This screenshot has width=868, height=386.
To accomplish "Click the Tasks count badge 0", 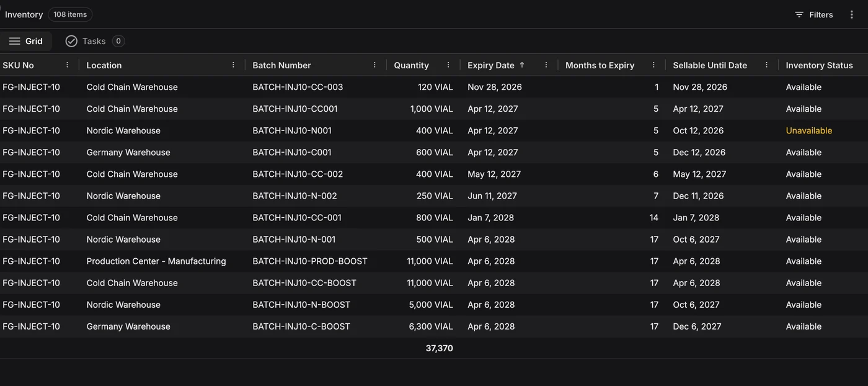I will pos(118,41).
